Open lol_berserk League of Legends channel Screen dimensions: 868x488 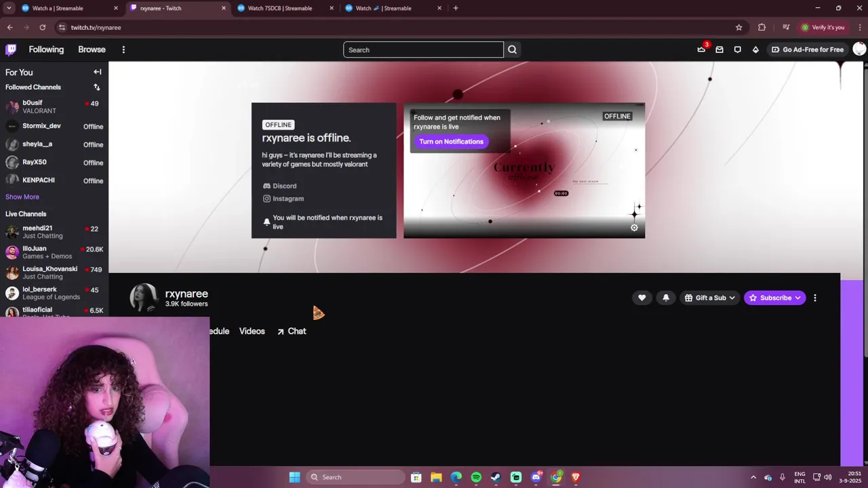54,293
